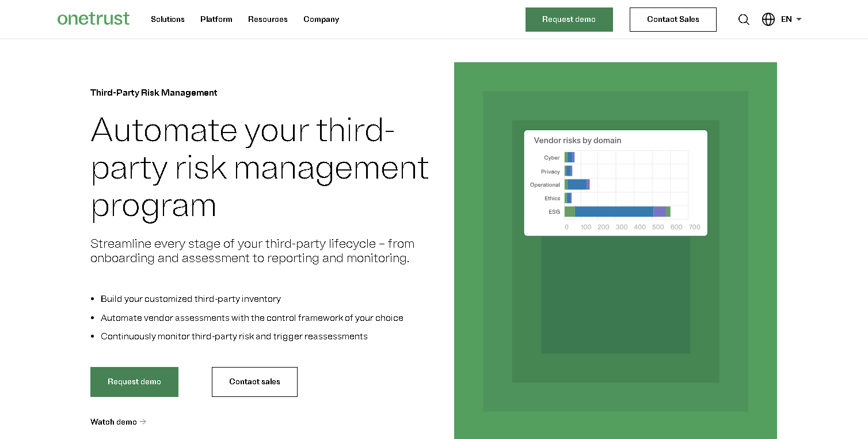The image size is (868, 439).
Task: Click the Operational bar in the chart
Action: (x=577, y=184)
